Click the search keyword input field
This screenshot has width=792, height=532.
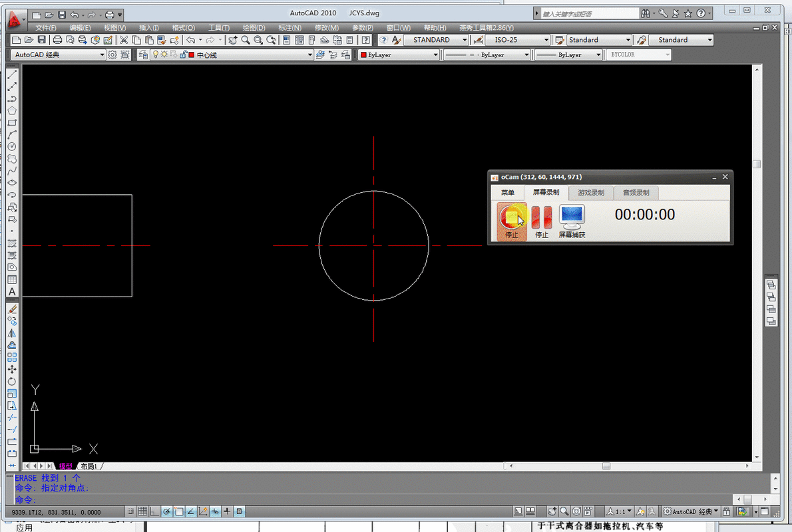(587, 13)
